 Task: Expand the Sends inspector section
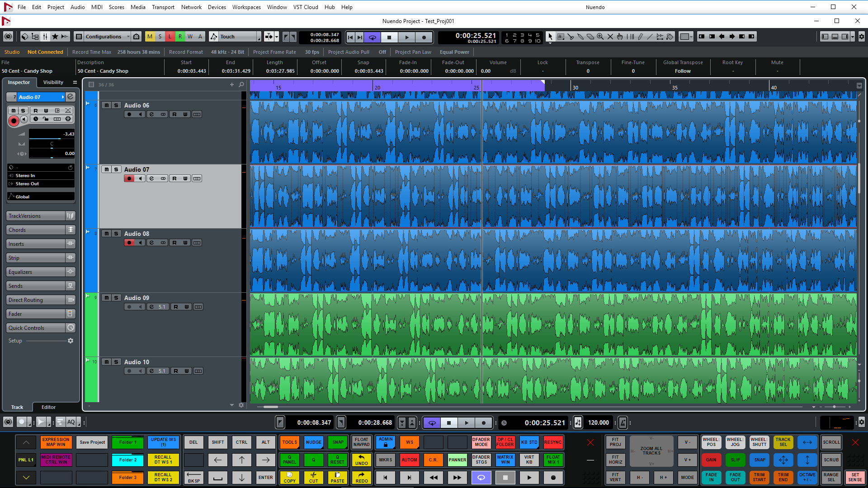tap(41, 286)
